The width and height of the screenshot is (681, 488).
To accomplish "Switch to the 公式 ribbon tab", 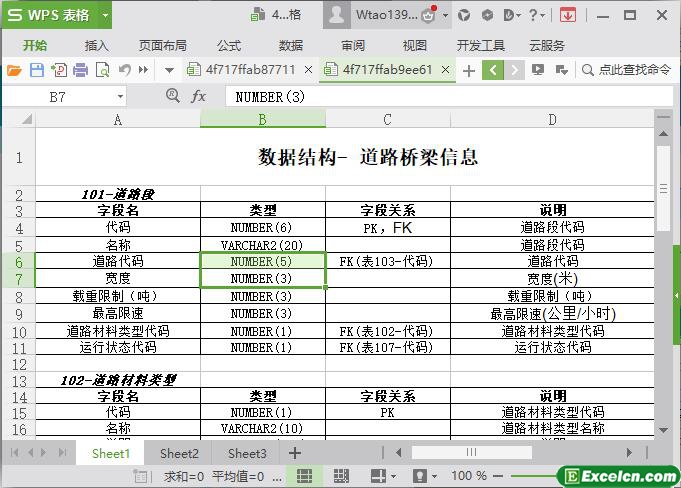I will click(x=229, y=45).
